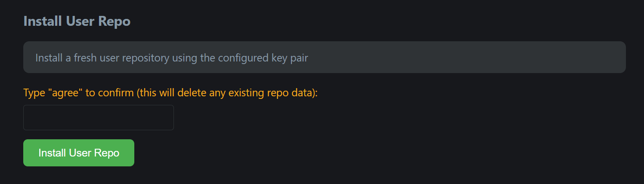Confirm with the Install User Repo button

pyautogui.click(x=79, y=153)
